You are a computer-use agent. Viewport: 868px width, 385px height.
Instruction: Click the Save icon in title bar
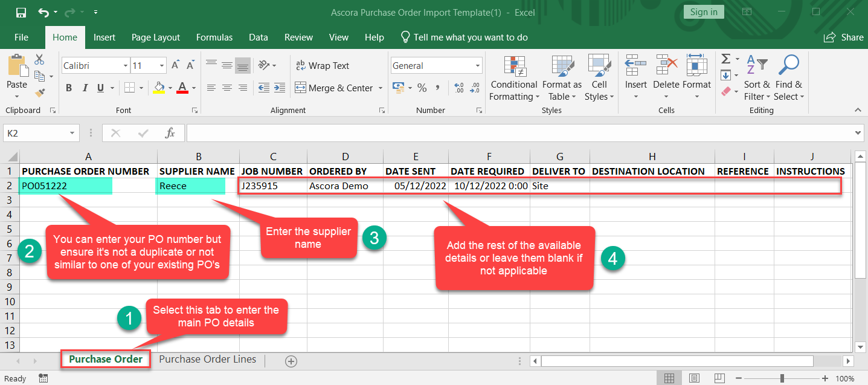(x=21, y=12)
